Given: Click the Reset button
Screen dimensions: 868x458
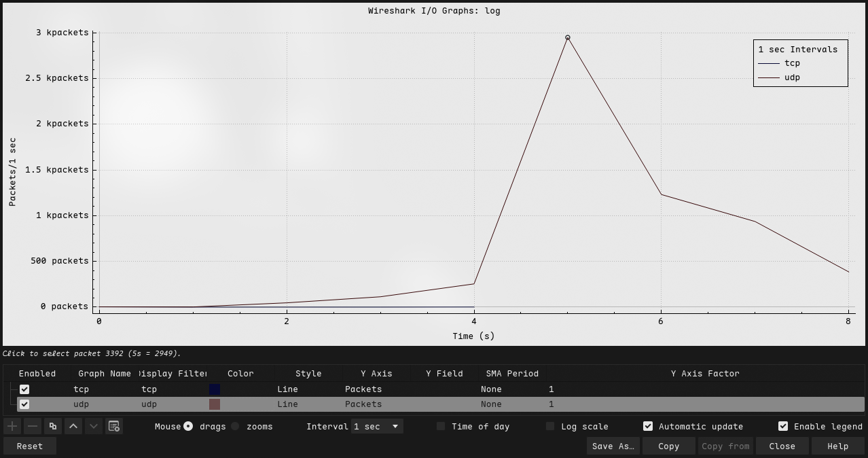Looking at the screenshot, I should (30, 446).
